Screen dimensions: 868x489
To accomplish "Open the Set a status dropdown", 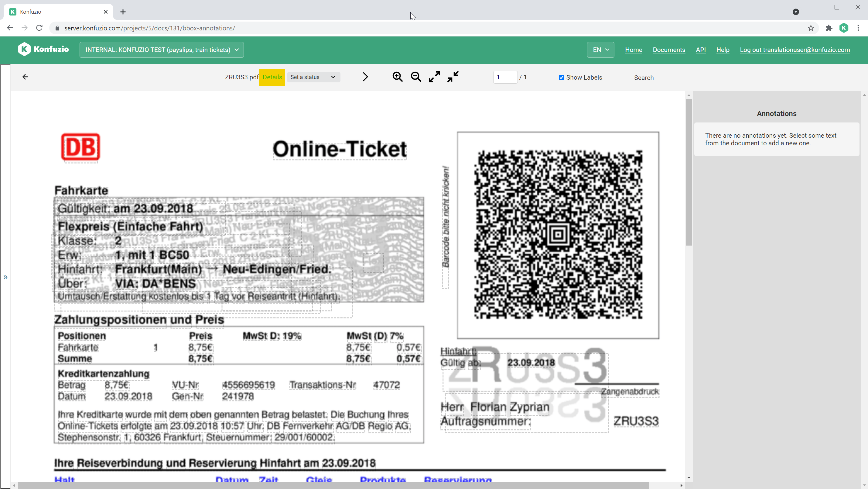I will coord(313,77).
